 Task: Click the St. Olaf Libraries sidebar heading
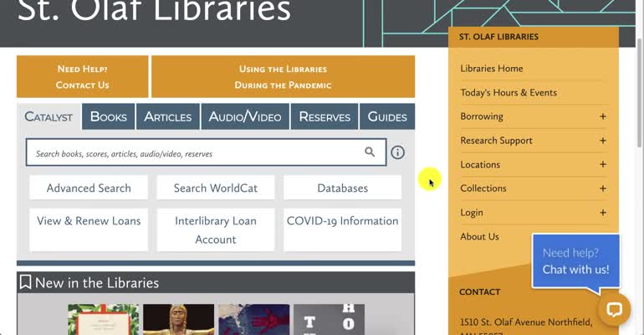point(498,37)
